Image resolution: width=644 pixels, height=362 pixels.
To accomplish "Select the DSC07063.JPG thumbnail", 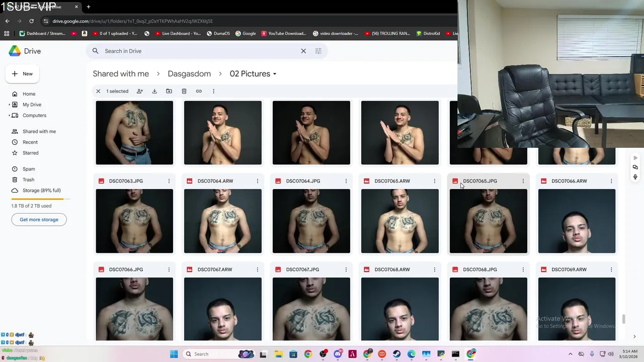I will pyautogui.click(x=134, y=221).
